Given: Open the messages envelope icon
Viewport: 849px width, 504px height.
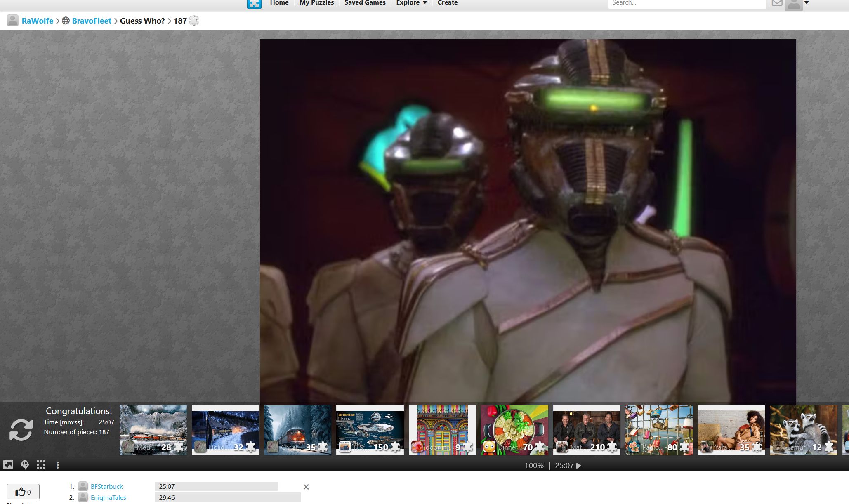Looking at the screenshot, I should click(777, 3).
